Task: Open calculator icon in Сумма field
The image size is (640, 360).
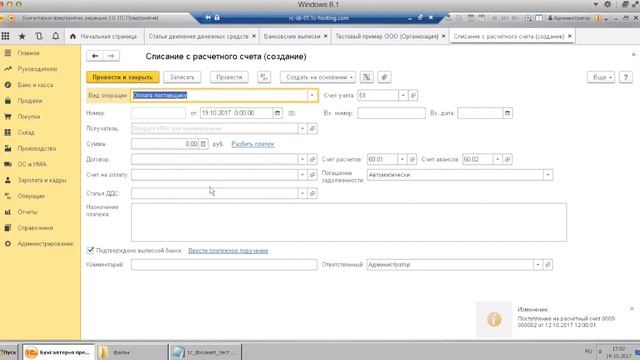Action: [x=203, y=144]
